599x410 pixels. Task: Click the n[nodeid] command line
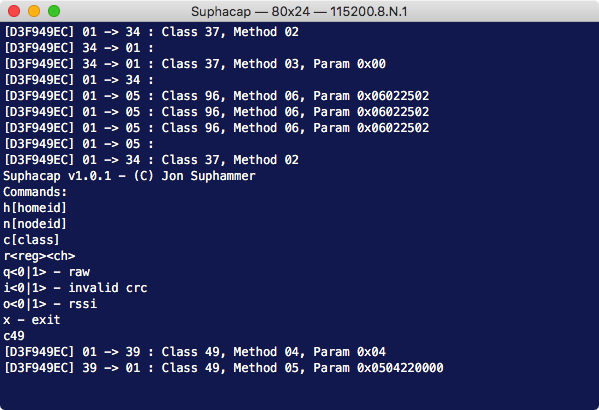point(35,224)
